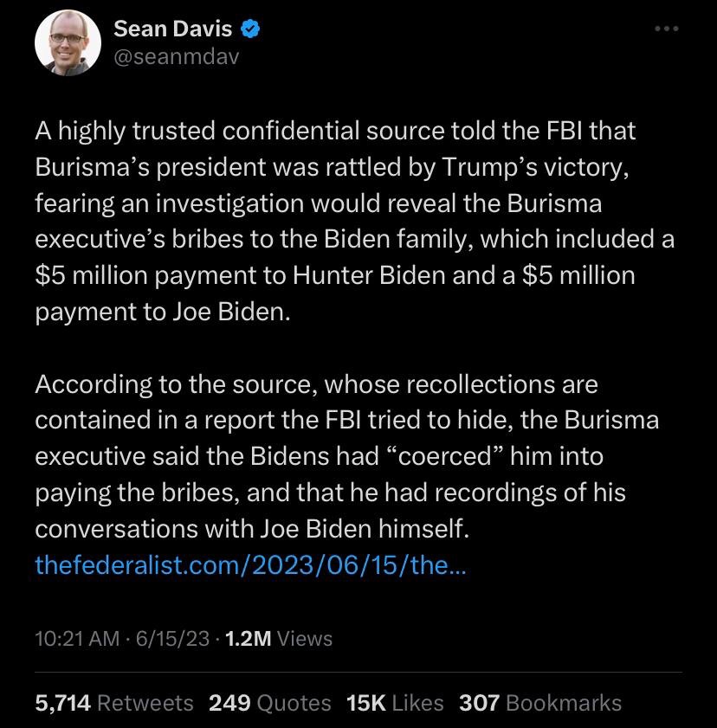Viewport: 717px width, 728px height.
Task: Open the @seanmdav handle link
Action: (x=176, y=57)
